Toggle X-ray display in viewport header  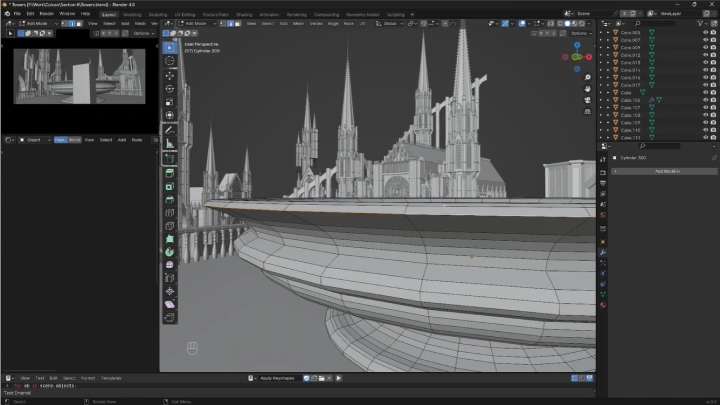coord(551,23)
